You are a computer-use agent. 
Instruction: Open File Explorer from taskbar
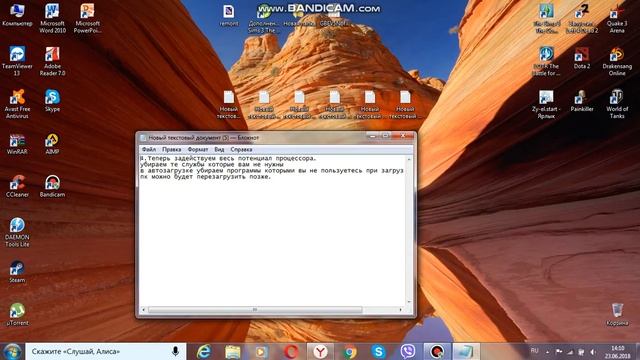pos(233,351)
